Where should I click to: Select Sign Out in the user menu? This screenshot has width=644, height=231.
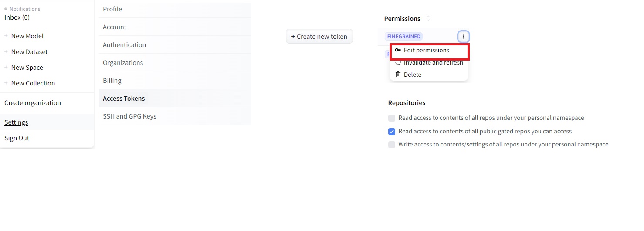17,138
